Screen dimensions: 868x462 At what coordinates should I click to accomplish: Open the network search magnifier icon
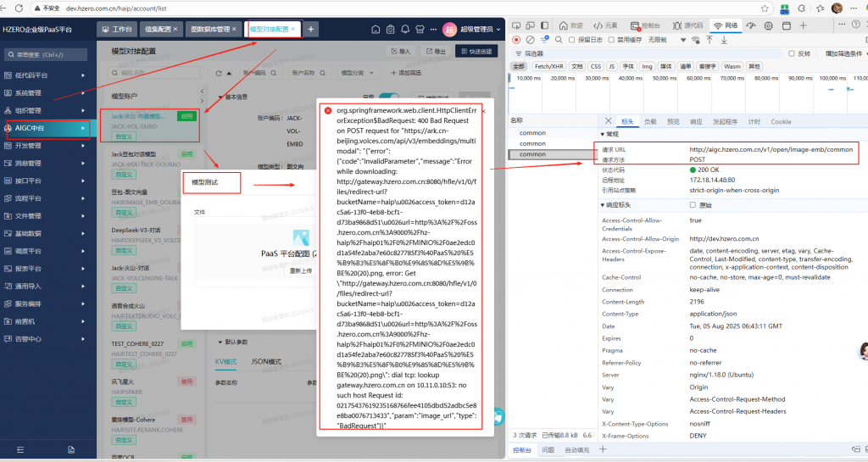pyautogui.click(x=559, y=39)
